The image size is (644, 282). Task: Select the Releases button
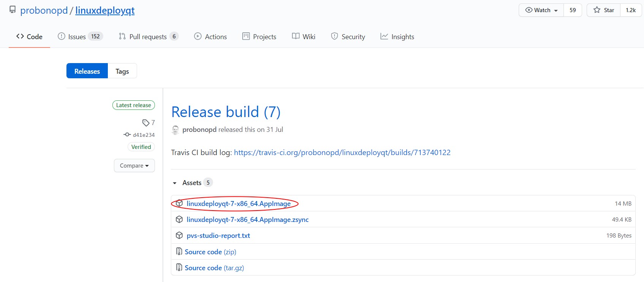tap(87, 71)
